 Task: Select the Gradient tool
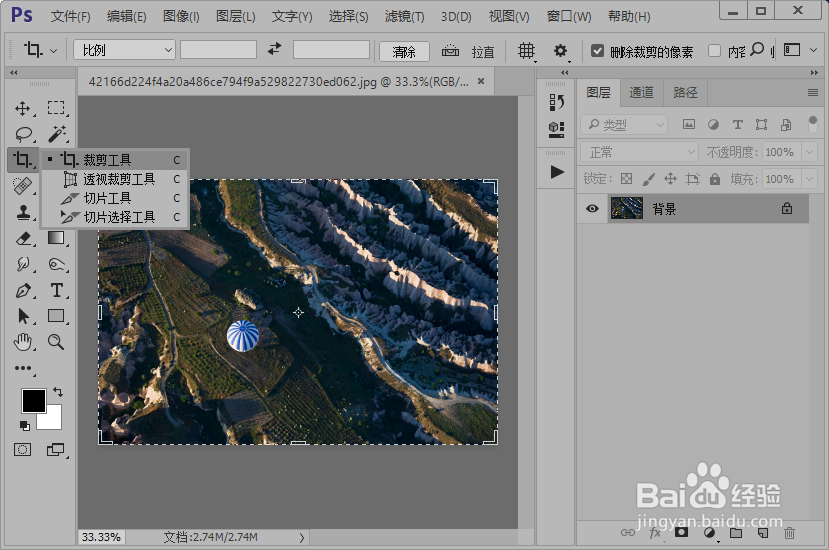(56, 238)
